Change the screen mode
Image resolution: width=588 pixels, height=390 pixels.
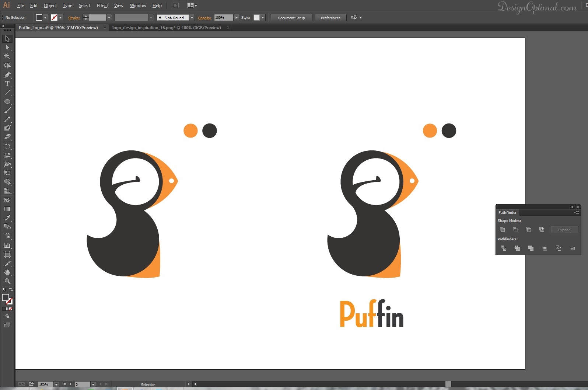(x=7, y=325)
